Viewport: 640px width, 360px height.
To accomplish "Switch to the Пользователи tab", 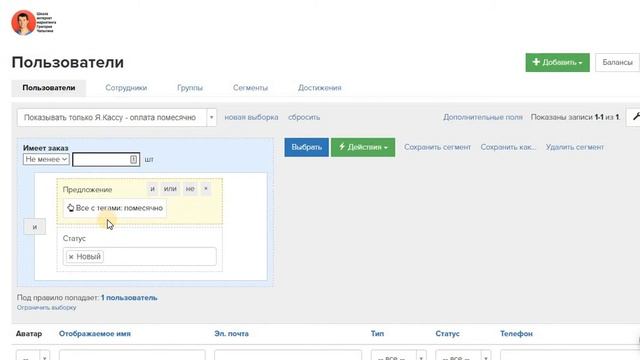I will [x=49, y=88].
